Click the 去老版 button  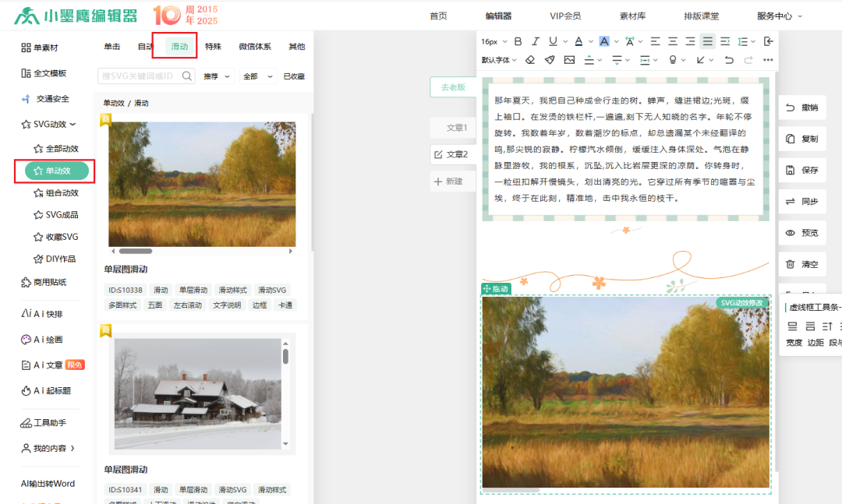tap(453, 87)
